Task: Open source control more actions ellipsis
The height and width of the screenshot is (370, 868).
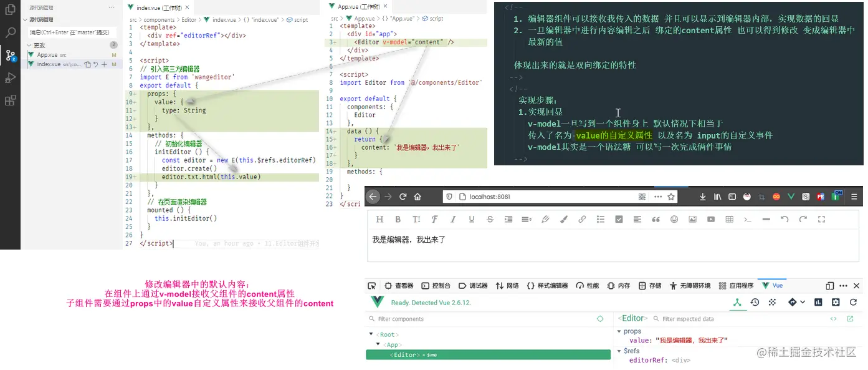Action: tap(112, 7)
